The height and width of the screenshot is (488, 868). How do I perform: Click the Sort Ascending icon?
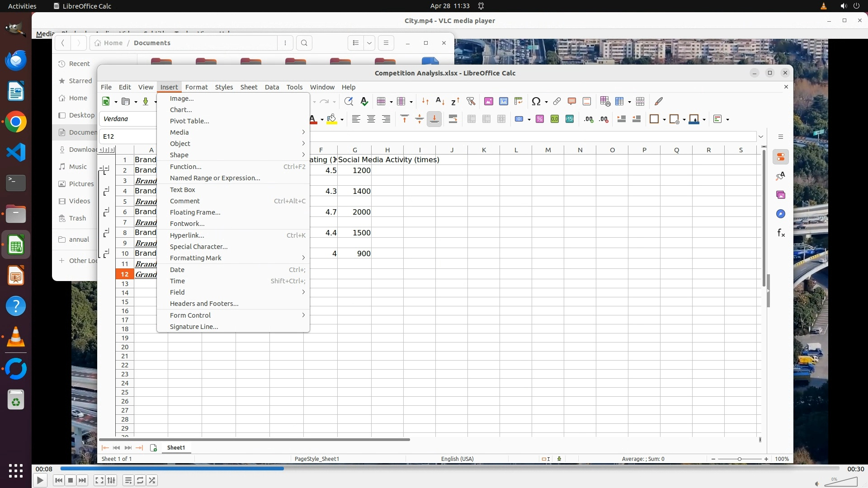[x=440, y=101]
